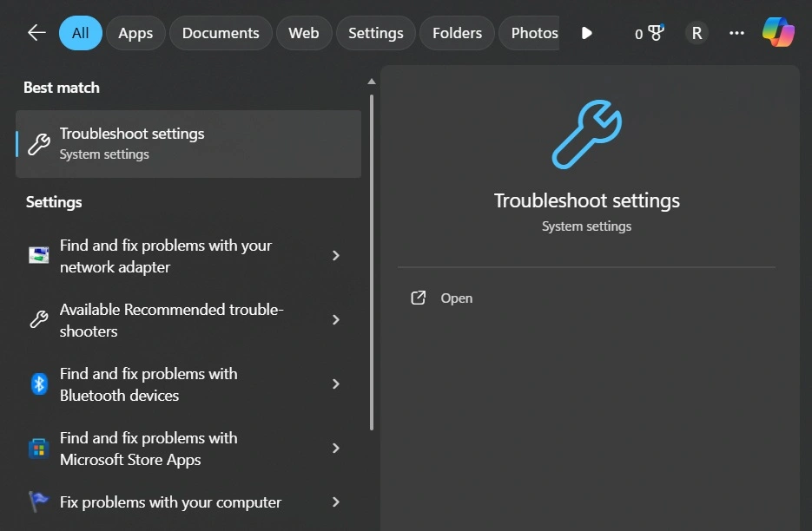Expand Bluetooth devices result chevron

click(336, 384)
